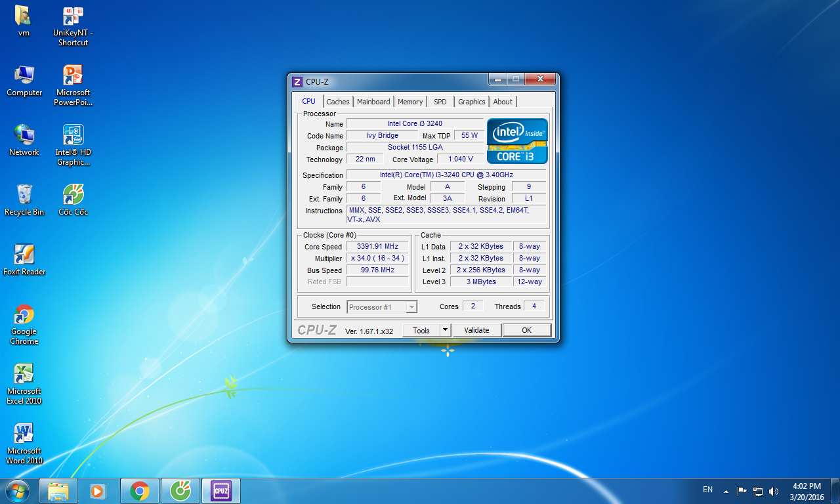Expand the Tools dropdown arrow
Image resolution: width=840 pixels, height=504 pixels.
pos(445,330)
